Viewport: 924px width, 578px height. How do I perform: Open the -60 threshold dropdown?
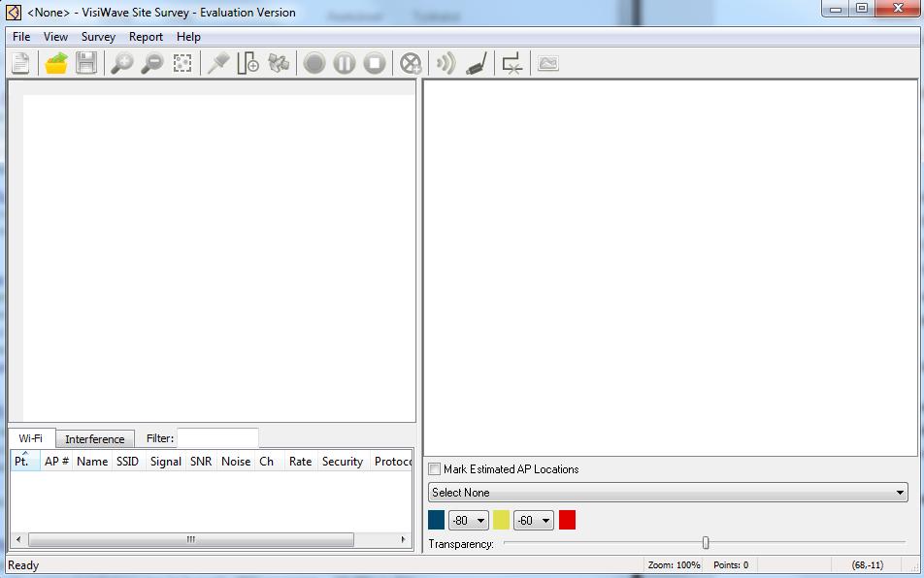(x=533, y=521)
